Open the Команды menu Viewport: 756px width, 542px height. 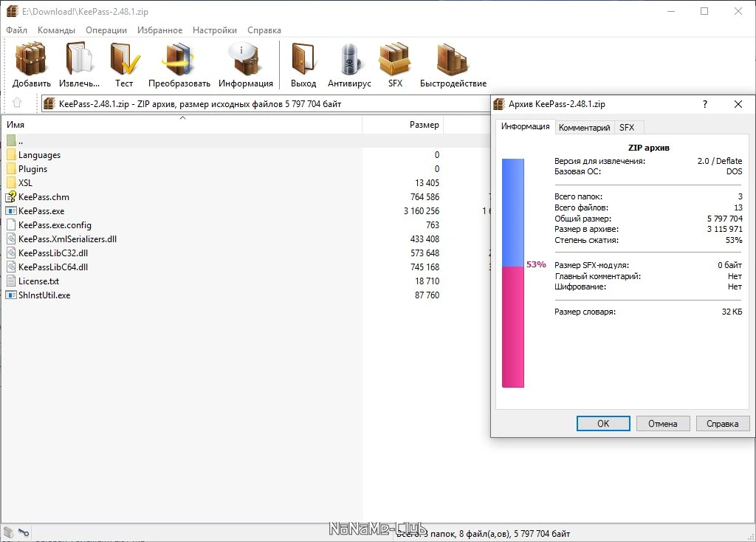coord(56,30)
